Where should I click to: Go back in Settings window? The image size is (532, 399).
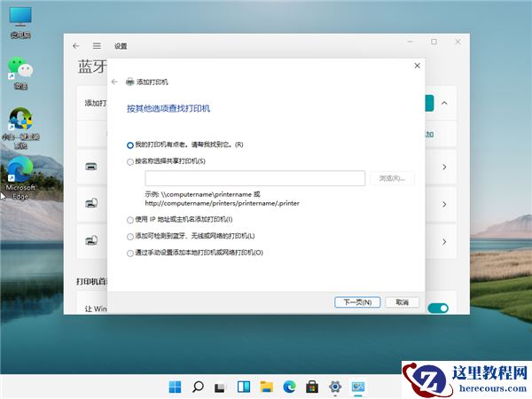point(76,46)
